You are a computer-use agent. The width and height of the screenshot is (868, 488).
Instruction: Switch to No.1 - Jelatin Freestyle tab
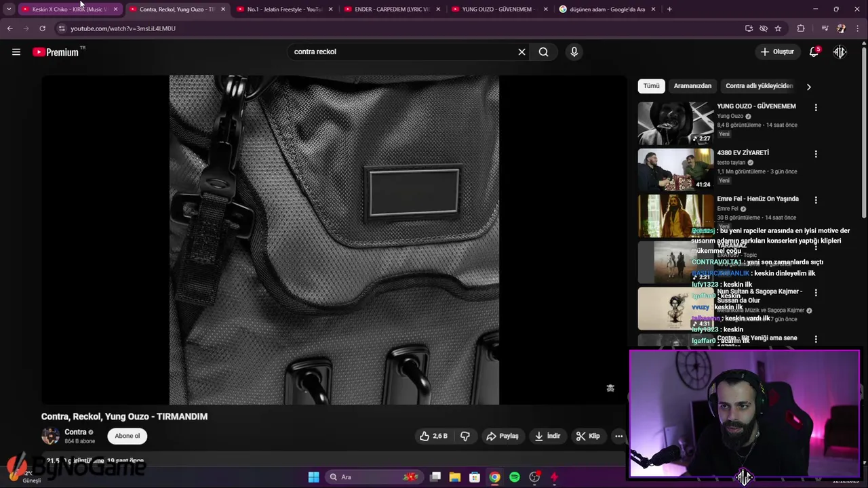point(279,9)
